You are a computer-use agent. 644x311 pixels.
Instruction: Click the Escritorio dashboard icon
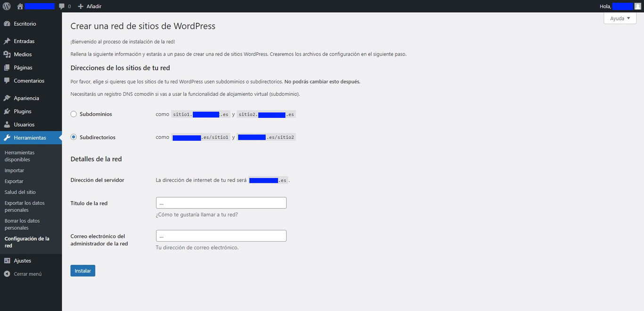click(7, 24)
